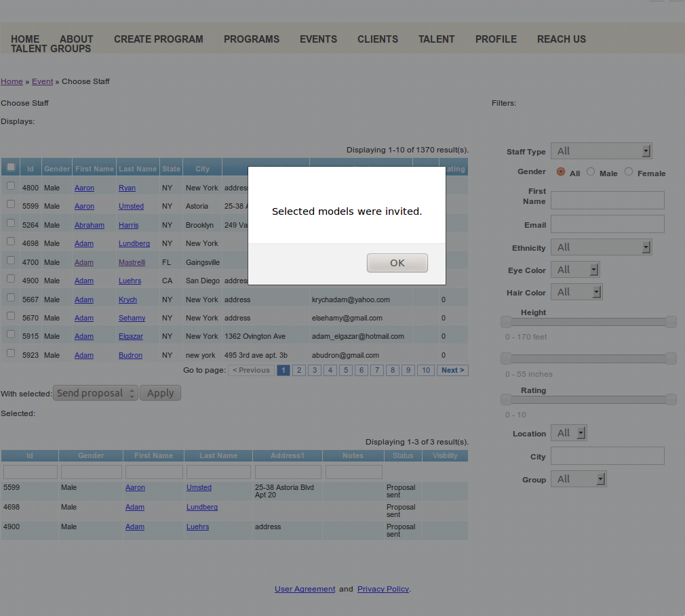Sort Selected table by Status column header

(403, 455)
